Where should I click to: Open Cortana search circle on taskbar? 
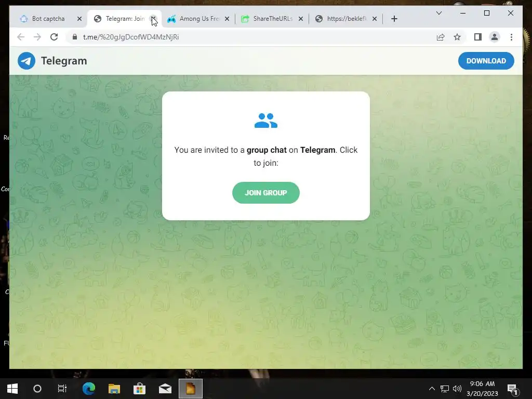click(x=37, y=389)
